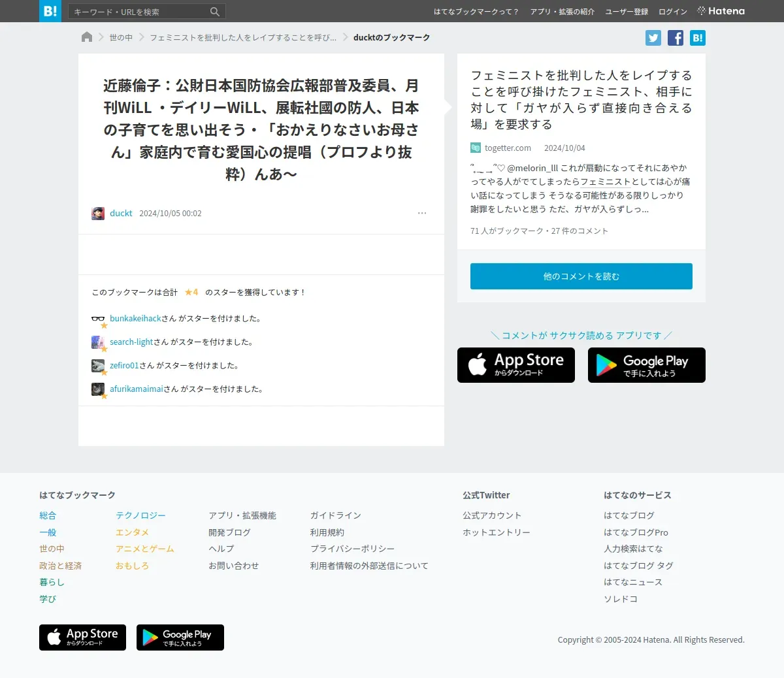Image resolution: width=784 pixels, height=678 pixels.
Task: Open 総合 footer category
Action: click(x=48, y=516)
